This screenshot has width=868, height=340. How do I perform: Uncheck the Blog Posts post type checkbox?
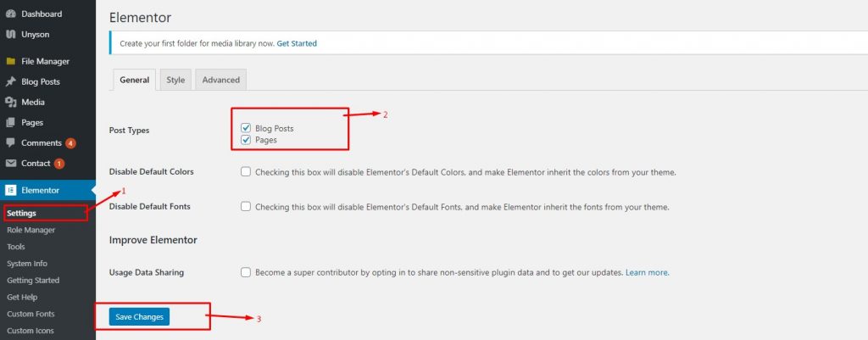point(247,129)
